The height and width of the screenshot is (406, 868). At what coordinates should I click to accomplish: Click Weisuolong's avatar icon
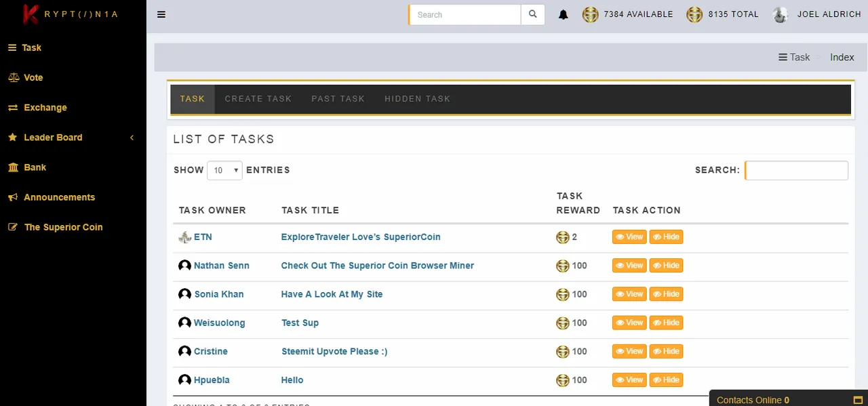point(184,323)
